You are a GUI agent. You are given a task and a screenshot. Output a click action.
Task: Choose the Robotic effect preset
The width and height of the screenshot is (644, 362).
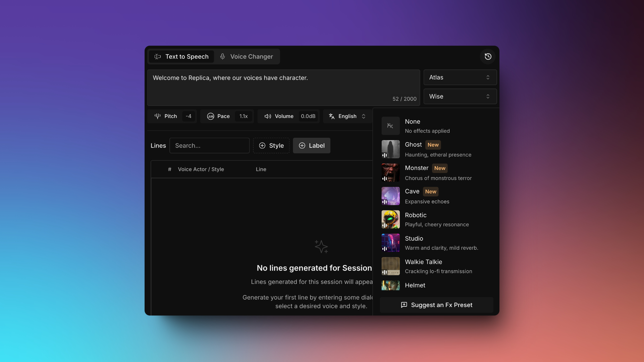tap(436, 220)
